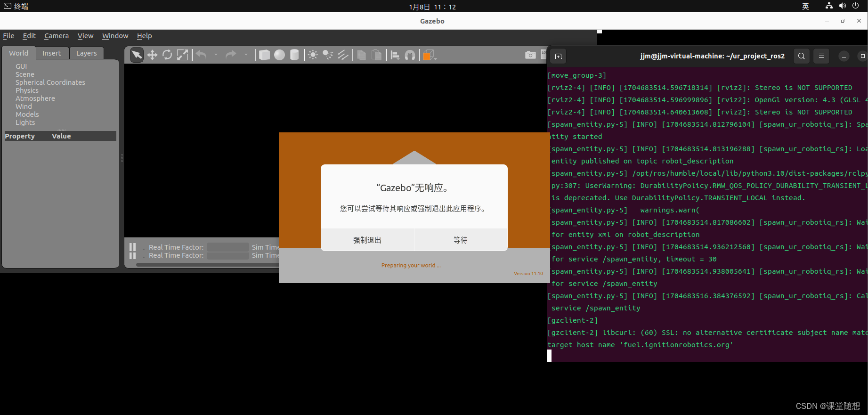
Task: Click the Copy icon in Gazebo toolbar
Action: coord(362,55)
